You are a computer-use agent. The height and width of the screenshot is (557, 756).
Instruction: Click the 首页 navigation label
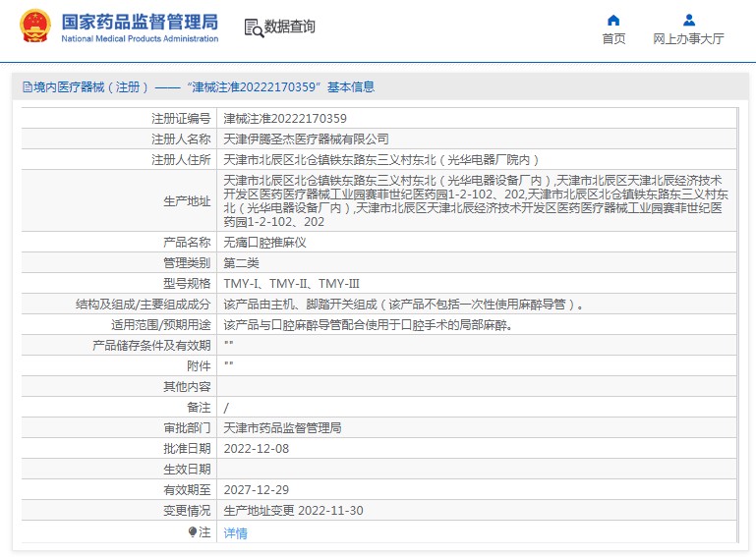point(613,38)
